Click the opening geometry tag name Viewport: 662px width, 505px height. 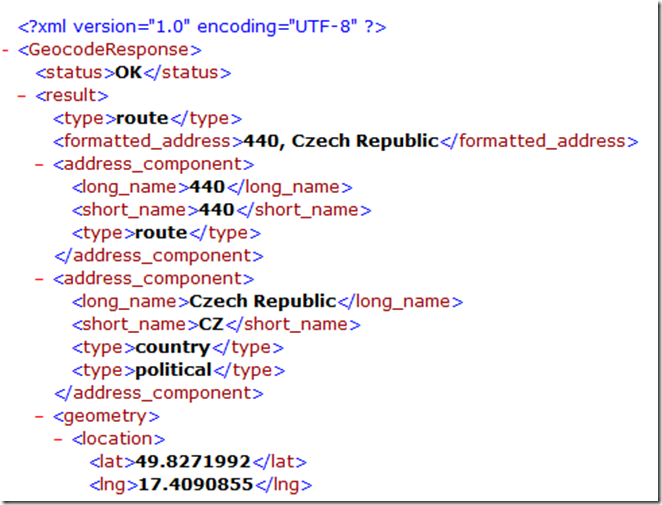coord(99,416)
